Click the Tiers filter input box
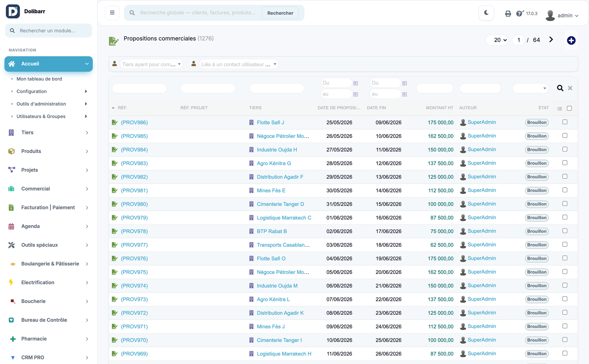The image size is (589, 364). coord(277,88)
